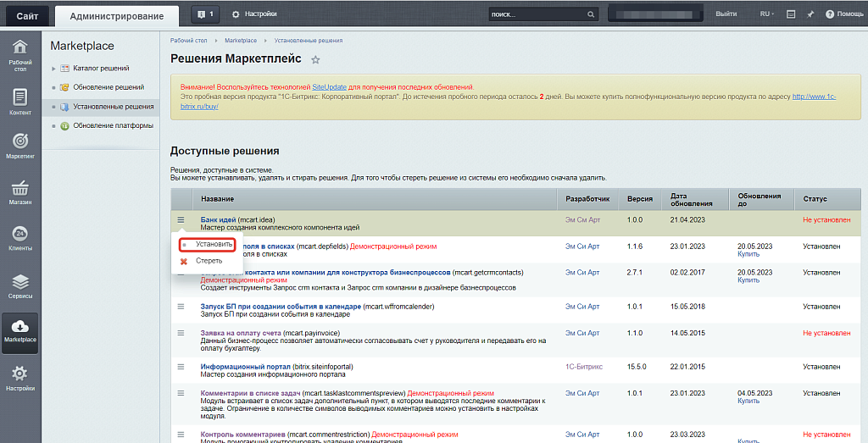This screenshot has width=868, height=443.
Task: Expand the Каталог решений tree item
Action: click(54, 68)
